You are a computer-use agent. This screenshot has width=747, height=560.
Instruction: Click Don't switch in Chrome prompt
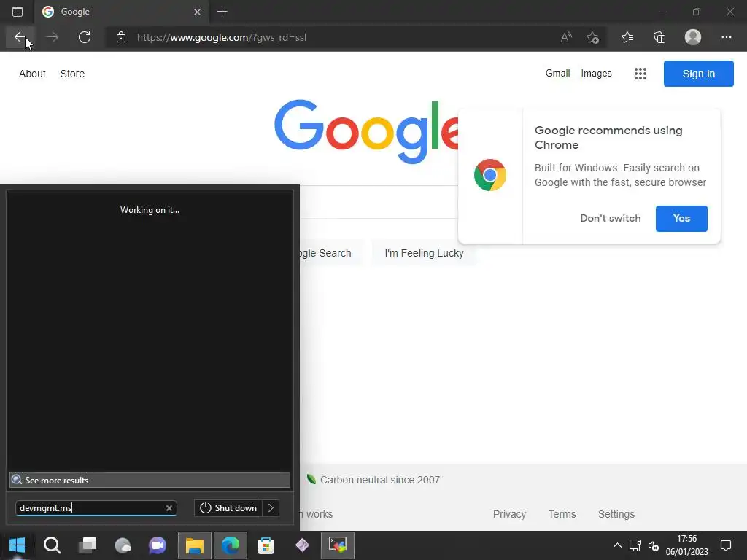point(611,218)
